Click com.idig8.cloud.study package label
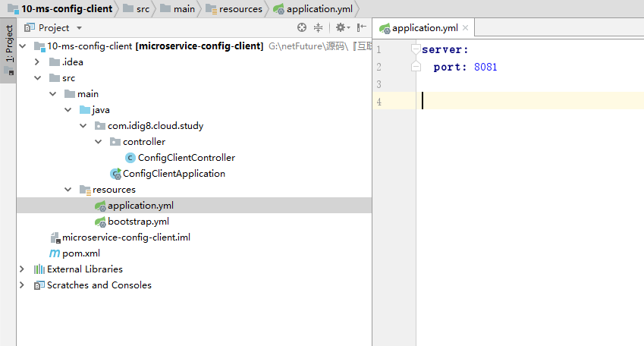Image resolution: width=644 pixels, height=346 pixels. (156, 126)
